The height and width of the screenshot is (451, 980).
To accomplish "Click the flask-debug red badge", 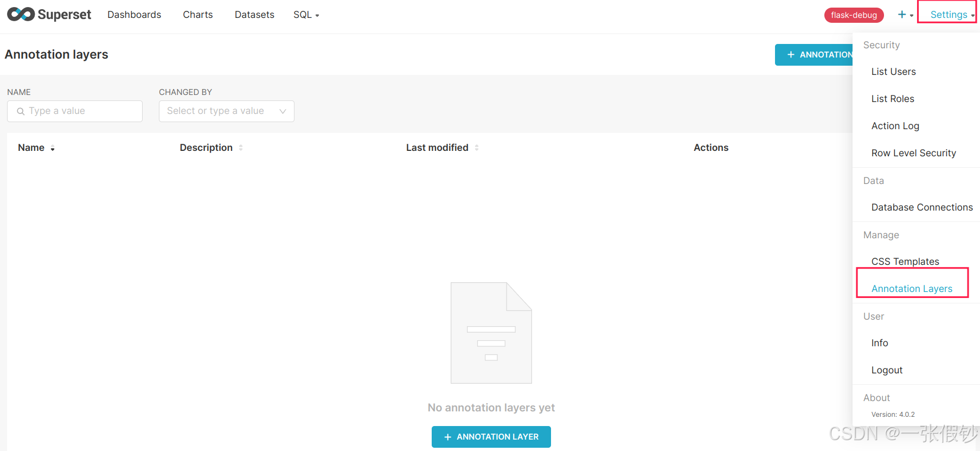I will 854,15.
